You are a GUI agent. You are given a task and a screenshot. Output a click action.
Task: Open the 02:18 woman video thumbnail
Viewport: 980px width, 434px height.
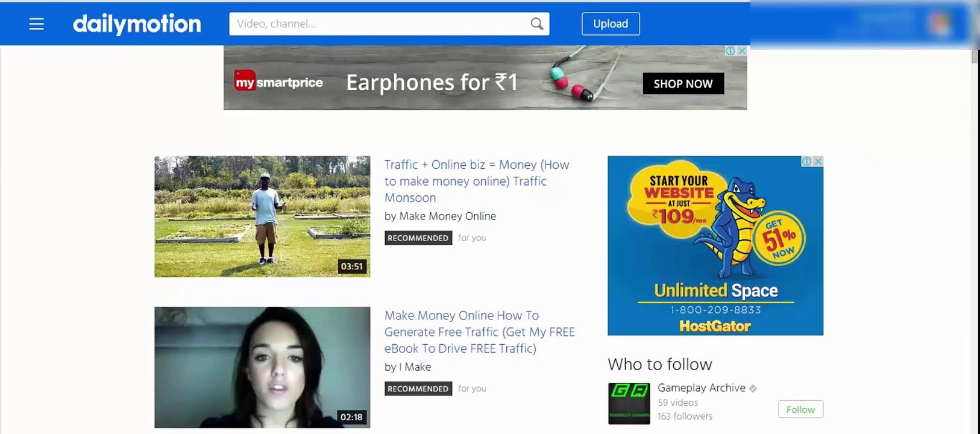tap(262, 367)
